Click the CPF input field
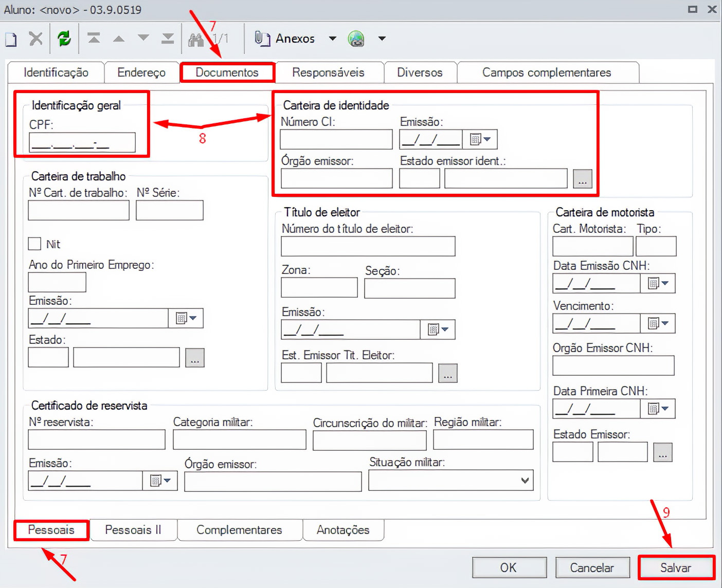The width and height of the screenshot is (722, 588). (x=82, y=143)
